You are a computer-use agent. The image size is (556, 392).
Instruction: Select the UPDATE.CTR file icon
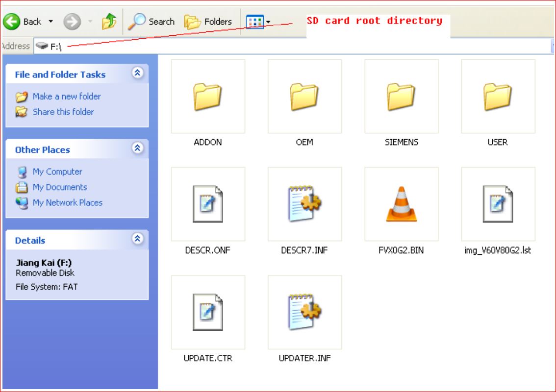point(208,312)
